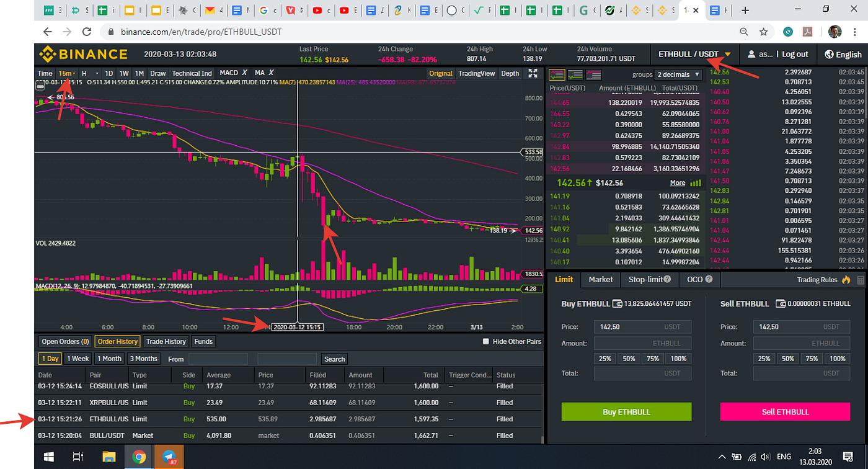Select 1 Month history range
868x469 pixels.
pos(110,359)
